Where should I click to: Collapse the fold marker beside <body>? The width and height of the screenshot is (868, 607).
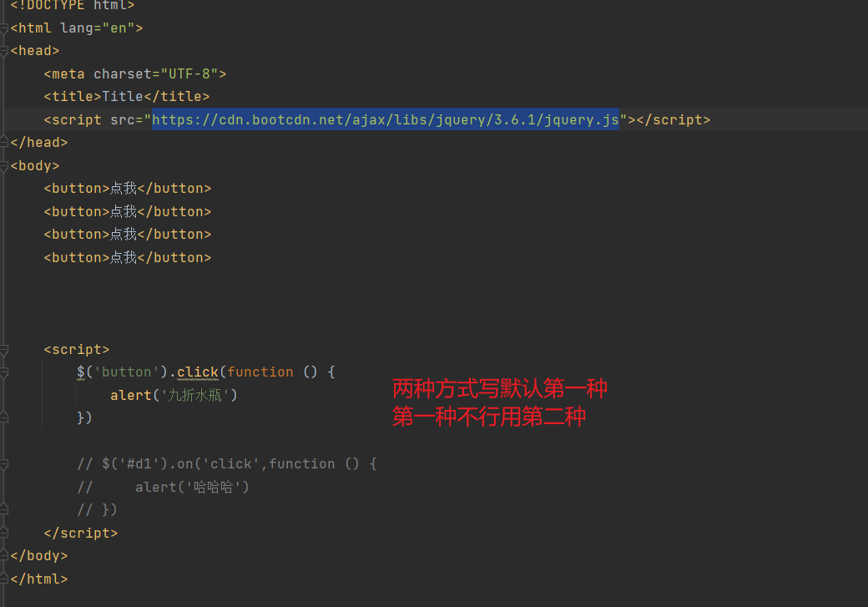click(4, 166)
